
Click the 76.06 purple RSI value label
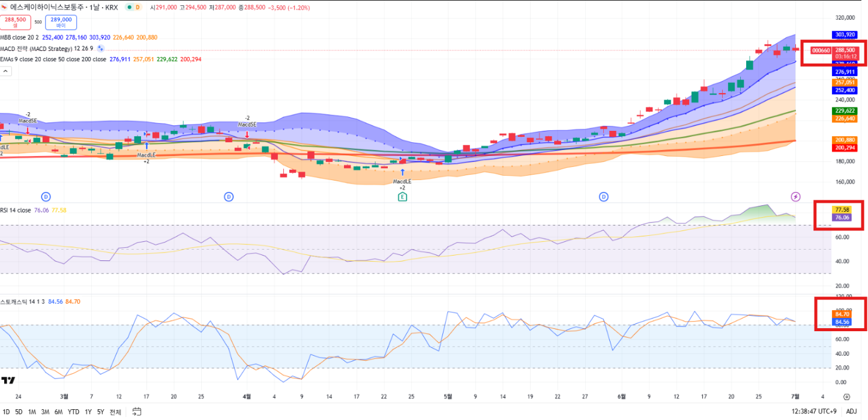click(841, 217)
